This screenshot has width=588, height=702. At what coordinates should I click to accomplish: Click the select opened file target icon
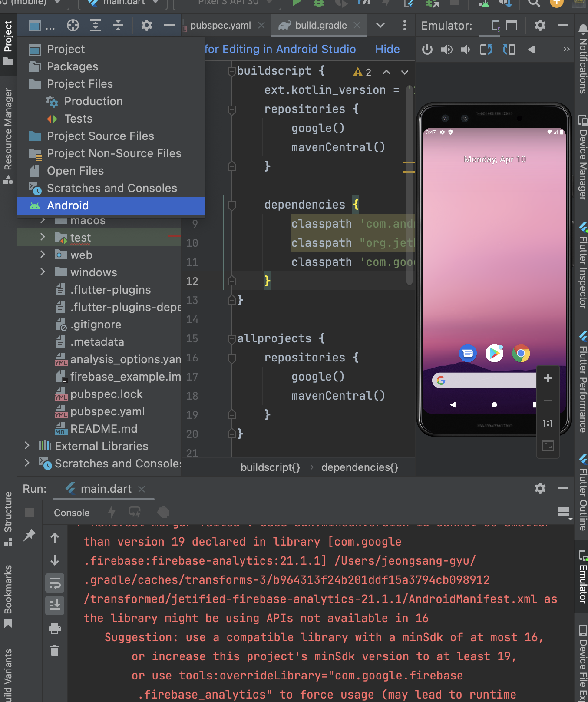[x=73, y=25]
